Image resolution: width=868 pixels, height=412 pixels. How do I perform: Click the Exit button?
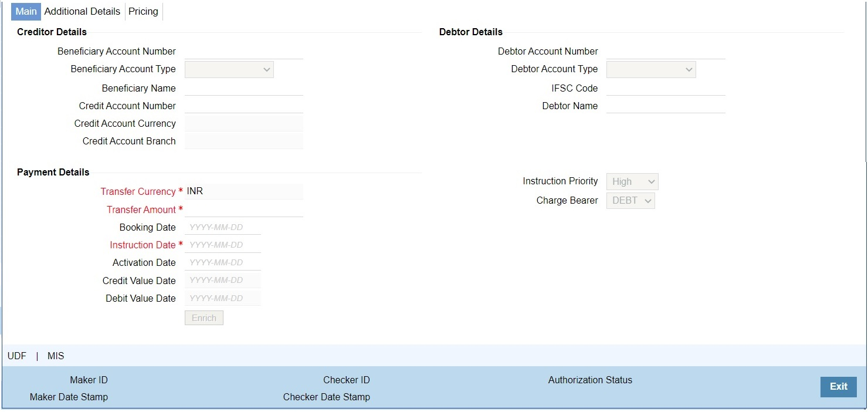coord(838,387)
